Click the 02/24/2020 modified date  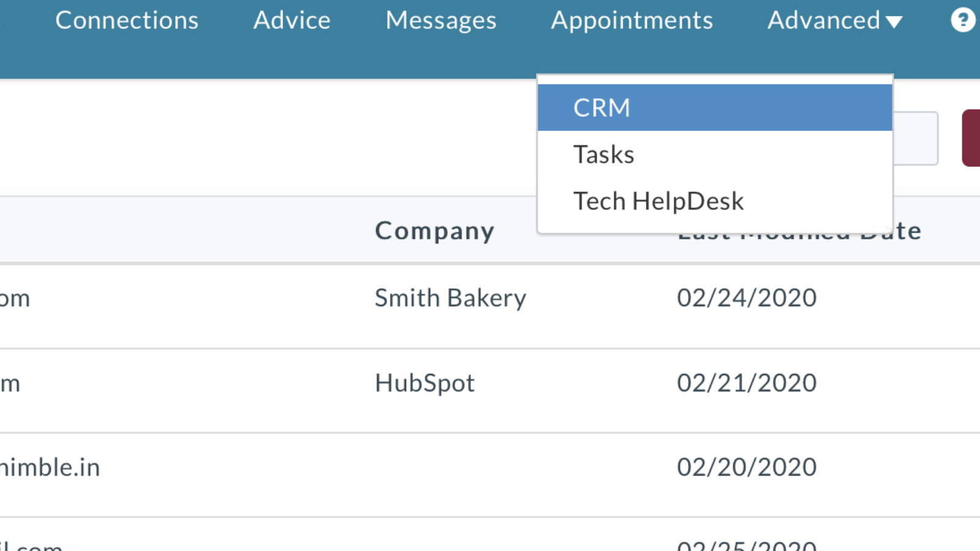(x=746, y=298)
